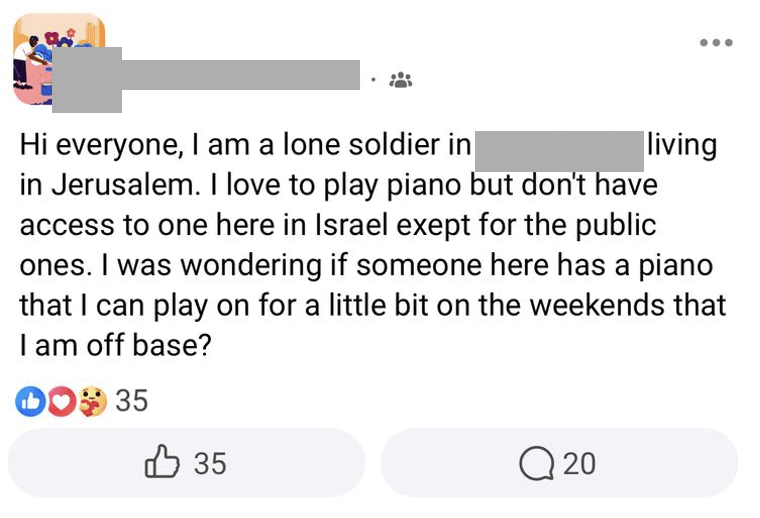The height and width of the screenshot is (518, 760).
Task: Open reactions list via count 35 beside emojis
Action: 131,402
